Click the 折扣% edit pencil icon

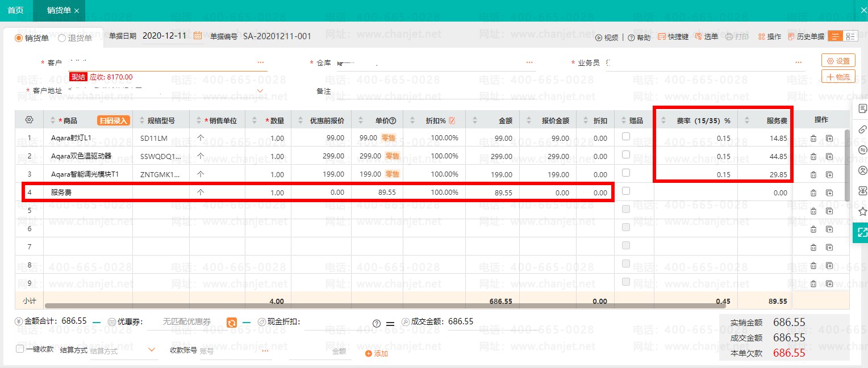(452, 120)
